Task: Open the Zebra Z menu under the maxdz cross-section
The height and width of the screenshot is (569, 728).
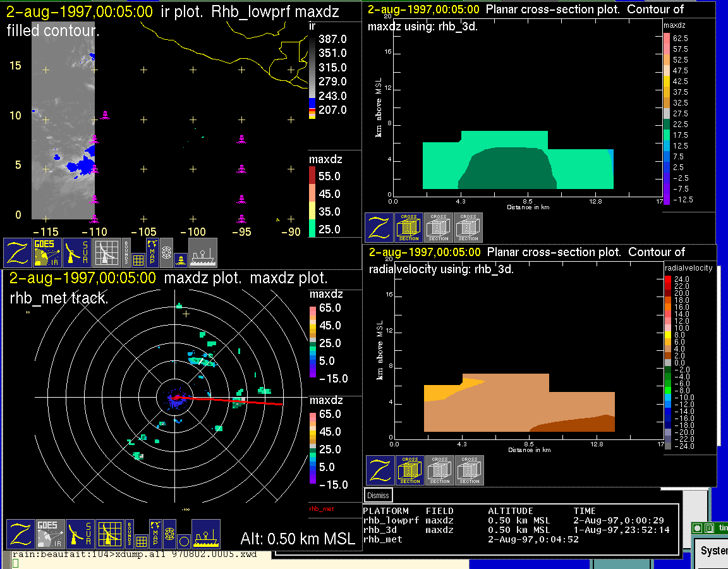Action: tap(379, 228)
